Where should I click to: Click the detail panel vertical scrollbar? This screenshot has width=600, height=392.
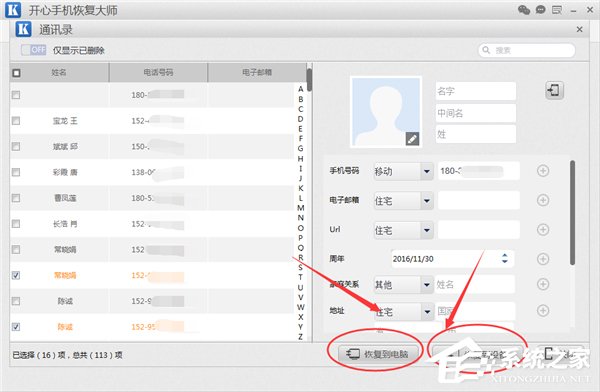click(x=572, y=213)
